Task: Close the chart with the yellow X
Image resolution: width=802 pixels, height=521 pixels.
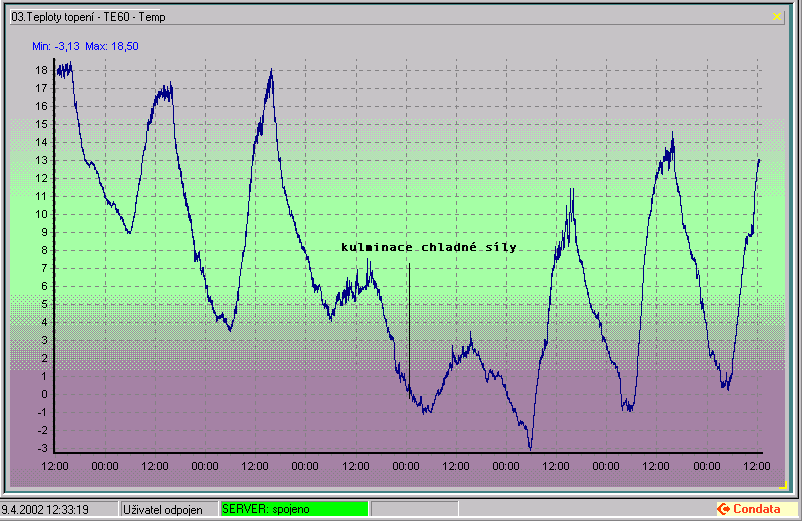Action: (777, 16)
